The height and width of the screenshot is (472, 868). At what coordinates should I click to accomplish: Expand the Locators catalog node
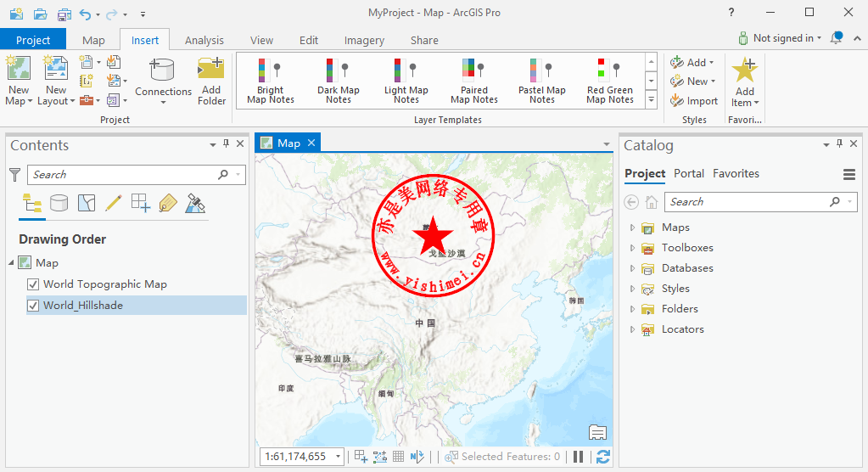point(632,329)
